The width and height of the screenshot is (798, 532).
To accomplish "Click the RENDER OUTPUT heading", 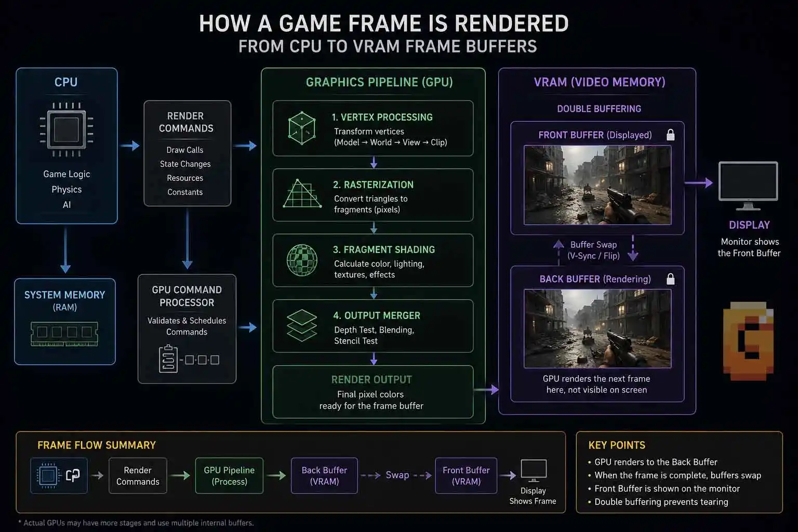I will pos(371,380).
